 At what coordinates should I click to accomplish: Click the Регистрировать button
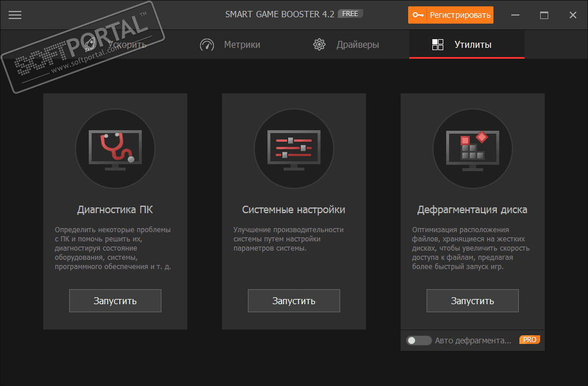[x=451, y=15]
